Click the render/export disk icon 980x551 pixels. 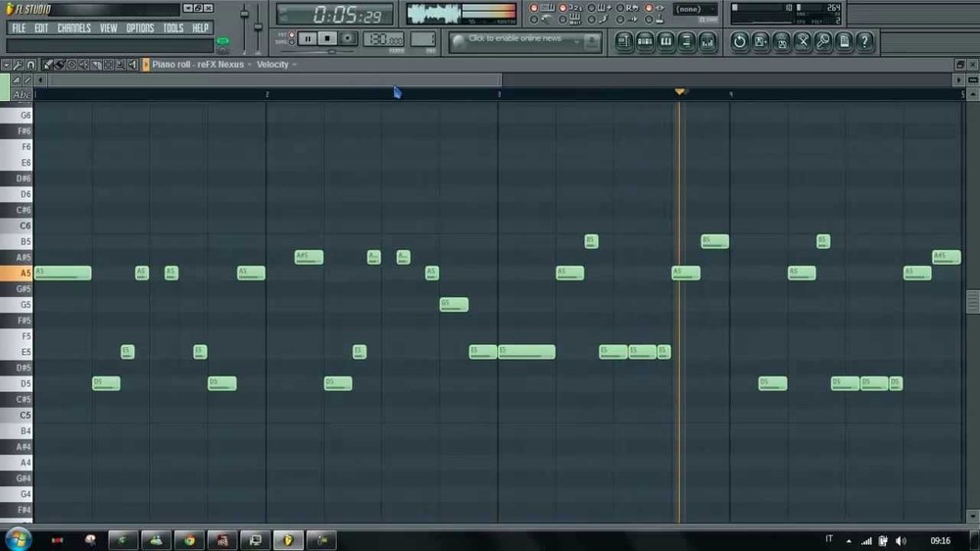(x=781, y=41)
